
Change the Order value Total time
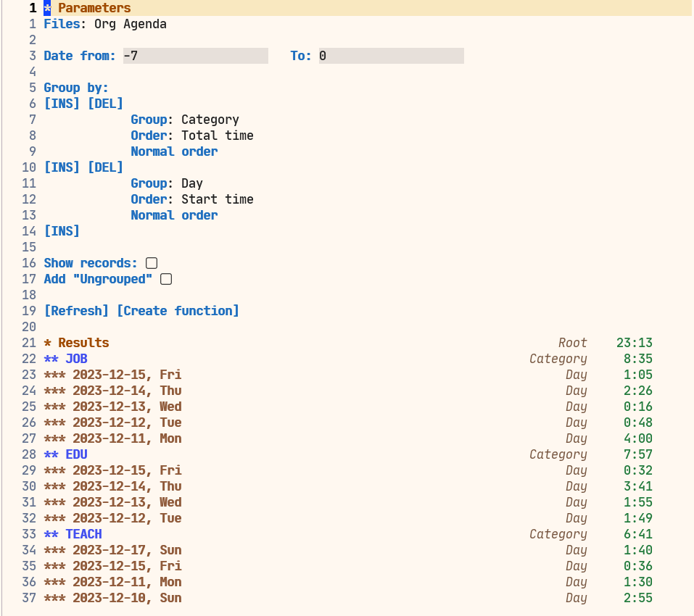(217, 135)
